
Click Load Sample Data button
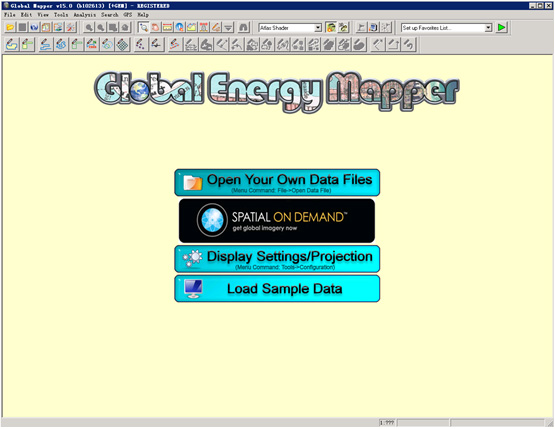click(277, 288)
